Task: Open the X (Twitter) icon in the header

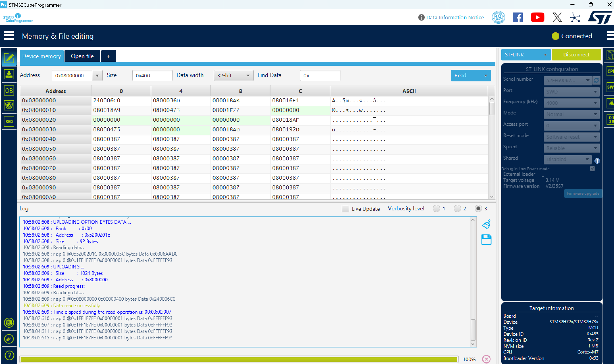Action: click(557, 17)
